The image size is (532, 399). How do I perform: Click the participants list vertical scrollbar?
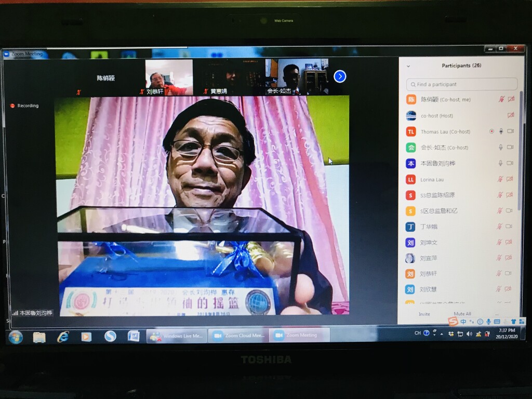pos(521,156)
